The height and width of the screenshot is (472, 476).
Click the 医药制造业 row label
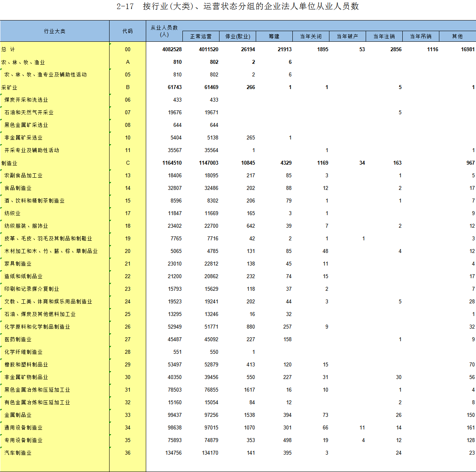click(18, 339)
